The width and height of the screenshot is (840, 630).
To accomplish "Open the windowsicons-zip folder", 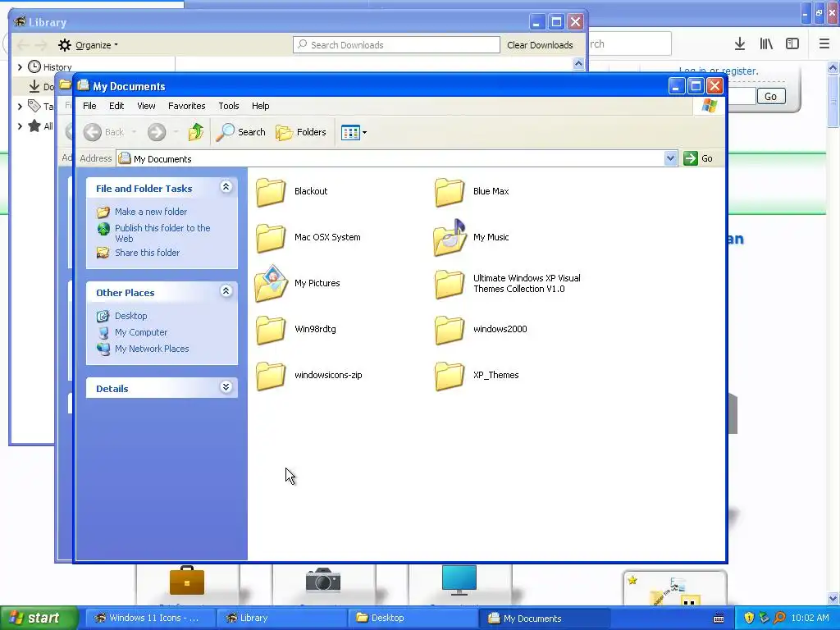I will [309, 376].
